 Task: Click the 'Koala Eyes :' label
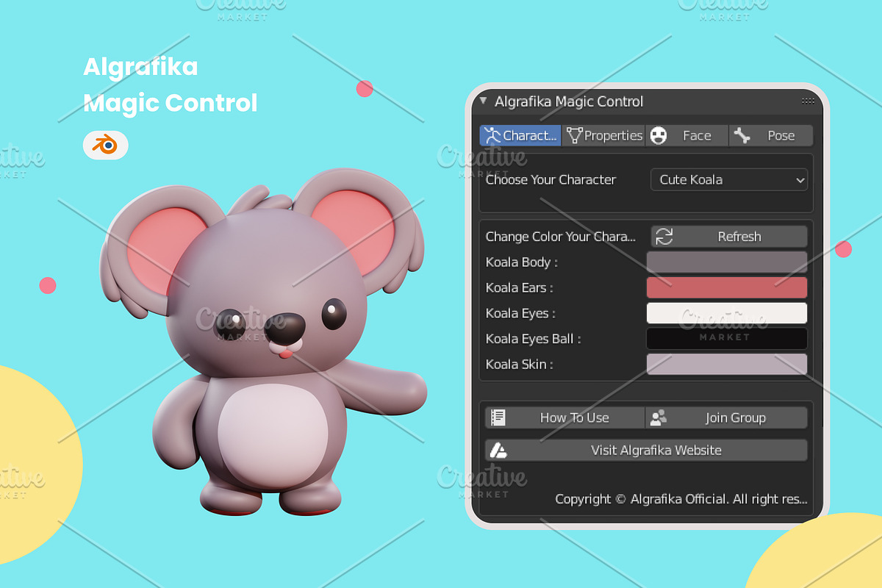(x=520, y=313)
